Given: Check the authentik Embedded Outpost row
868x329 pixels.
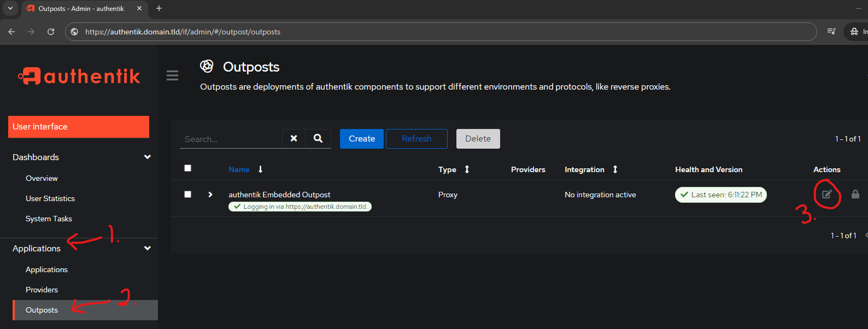Looking at the screenshot, I should coord(187,194).
